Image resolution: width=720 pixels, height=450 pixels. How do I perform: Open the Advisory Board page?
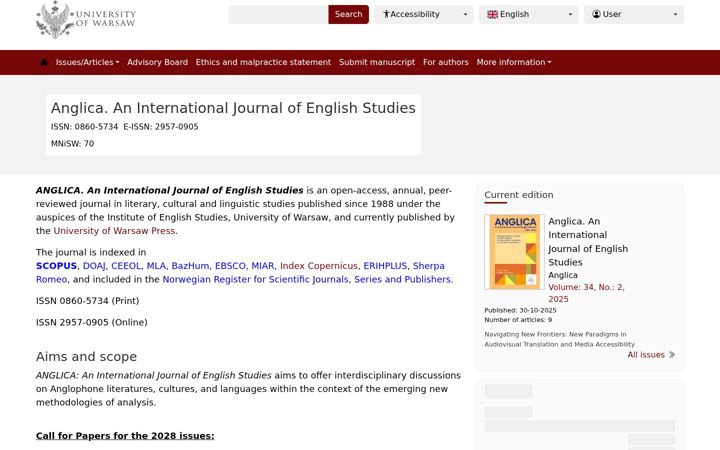point(158,62)
